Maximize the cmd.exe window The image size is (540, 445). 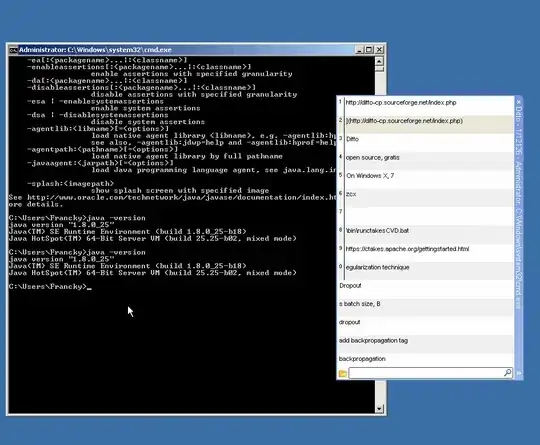pos(369,50)
